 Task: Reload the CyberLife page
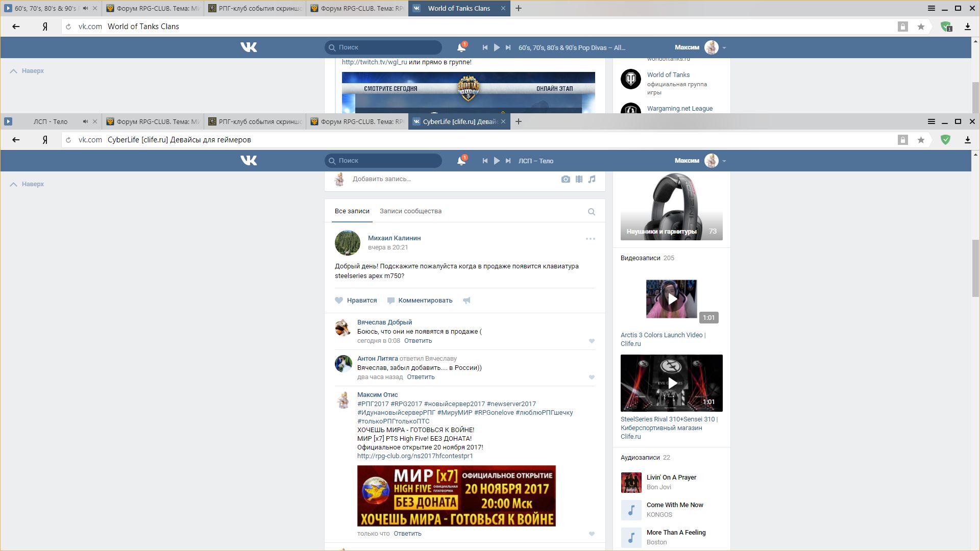click(x=68, y=140)
